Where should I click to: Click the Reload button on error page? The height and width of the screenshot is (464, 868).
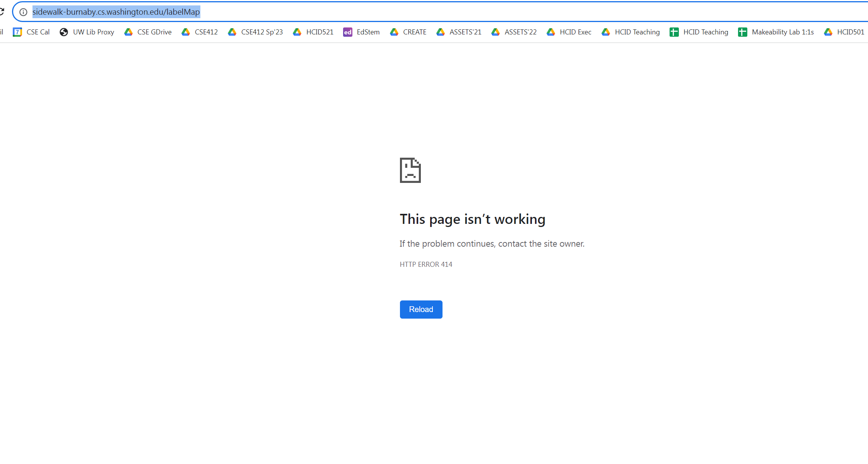(x=421, y=309)
